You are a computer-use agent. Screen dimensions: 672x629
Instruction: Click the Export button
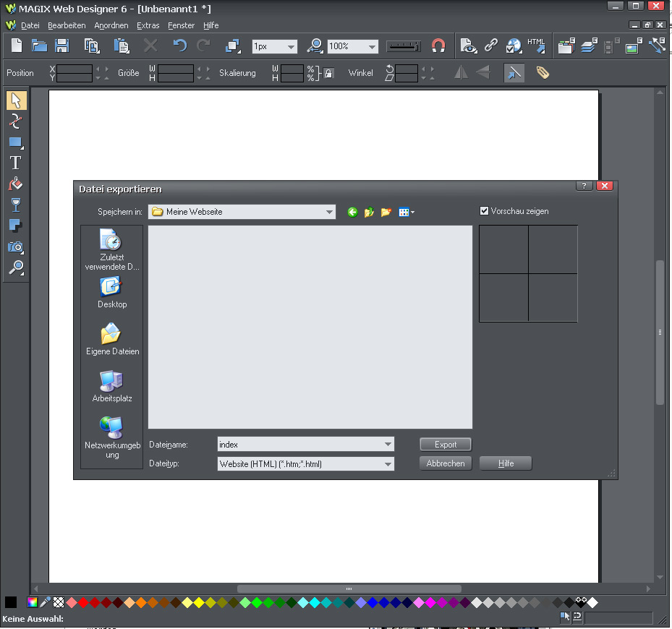coord(446,445)
